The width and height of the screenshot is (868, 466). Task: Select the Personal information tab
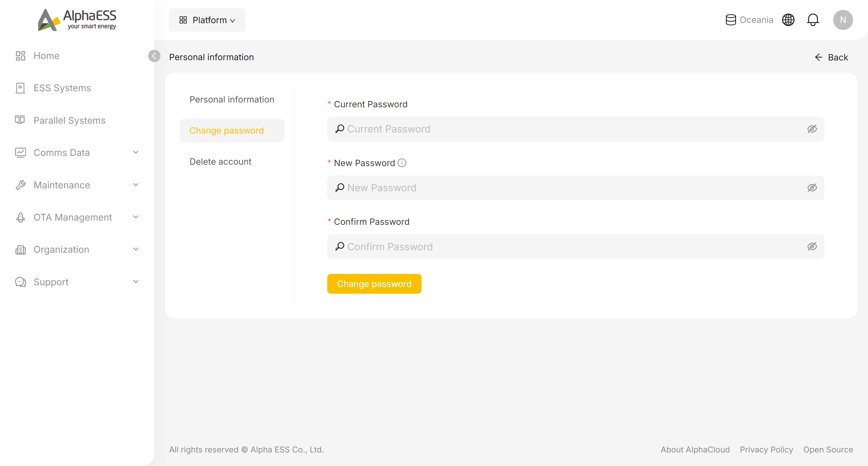tap(232, 99)
